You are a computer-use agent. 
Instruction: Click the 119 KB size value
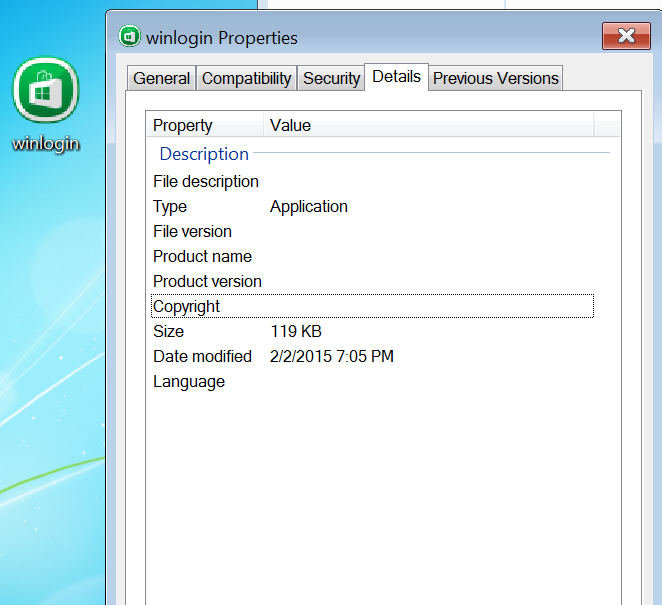tap(296, 331)
